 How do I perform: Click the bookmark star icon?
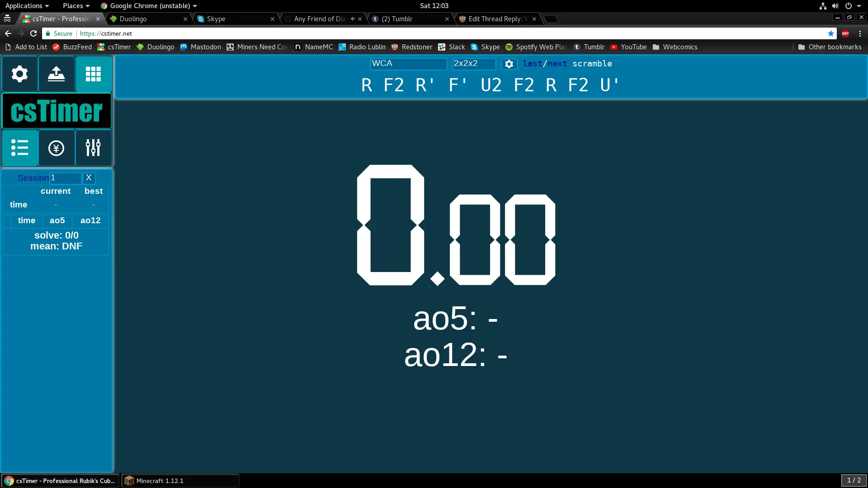[831, 33]
